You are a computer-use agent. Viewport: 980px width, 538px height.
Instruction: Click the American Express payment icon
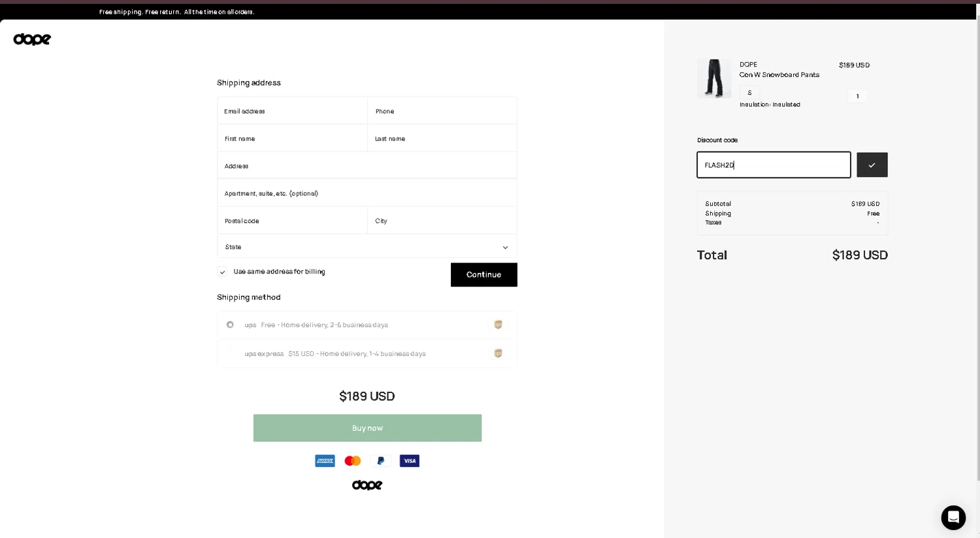(x=325, y=461)
